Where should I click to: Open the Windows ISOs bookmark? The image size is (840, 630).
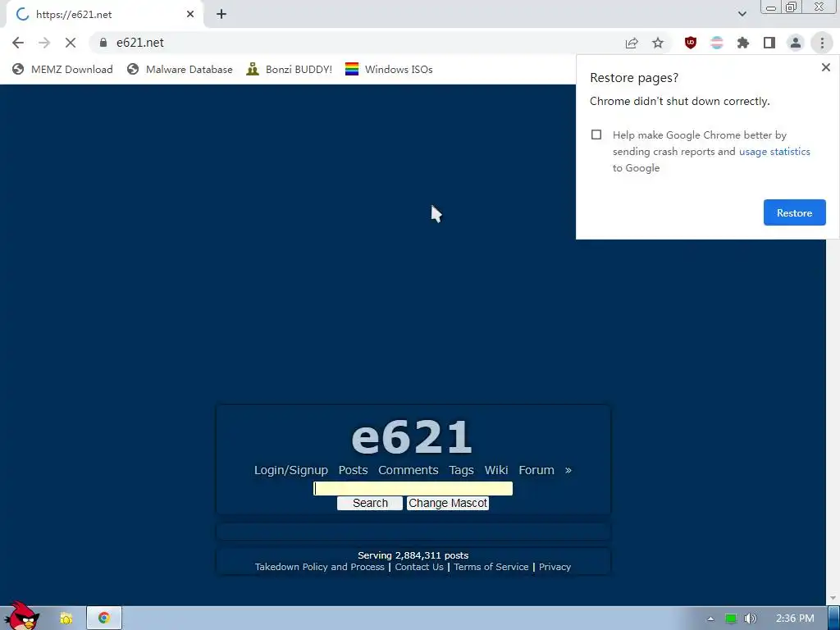[389, 69]
